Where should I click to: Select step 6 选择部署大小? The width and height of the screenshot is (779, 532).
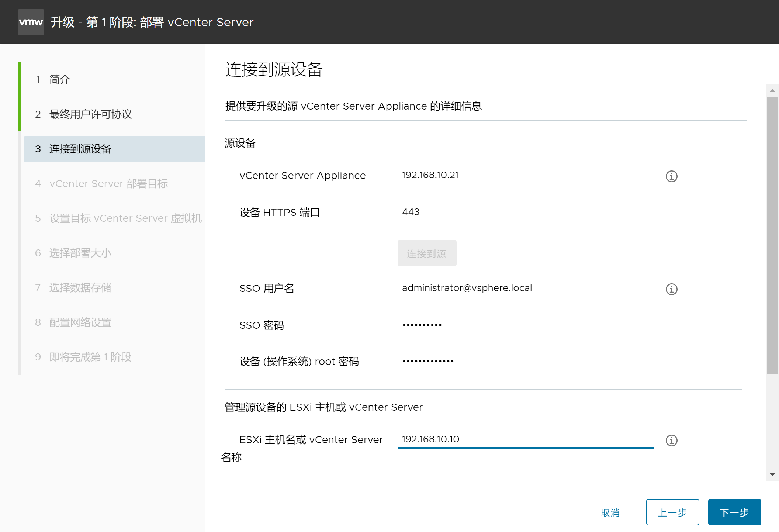[x=114, y=253]
